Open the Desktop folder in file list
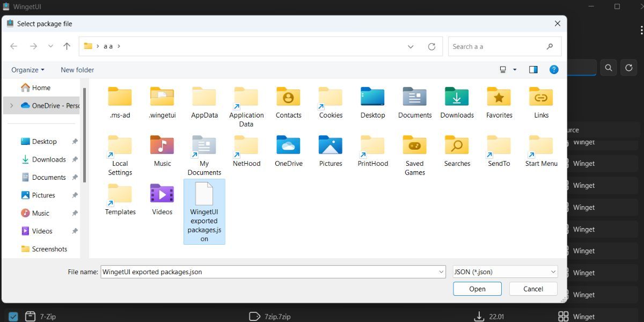 373,103
